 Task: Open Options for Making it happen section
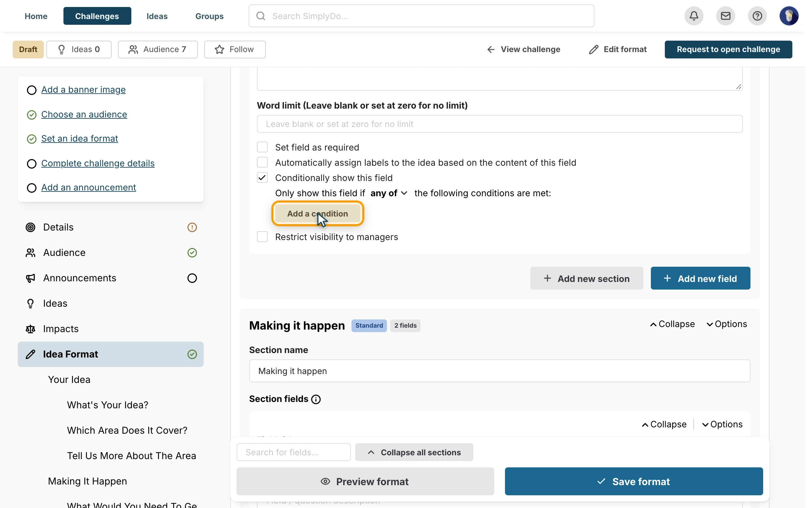pos(727,324)
